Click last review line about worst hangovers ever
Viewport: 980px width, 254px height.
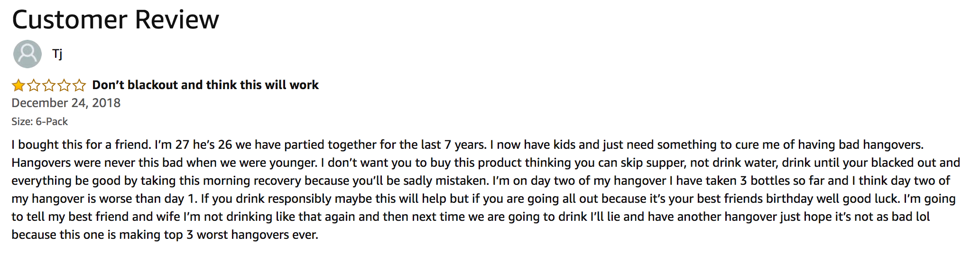coord(165,235)
